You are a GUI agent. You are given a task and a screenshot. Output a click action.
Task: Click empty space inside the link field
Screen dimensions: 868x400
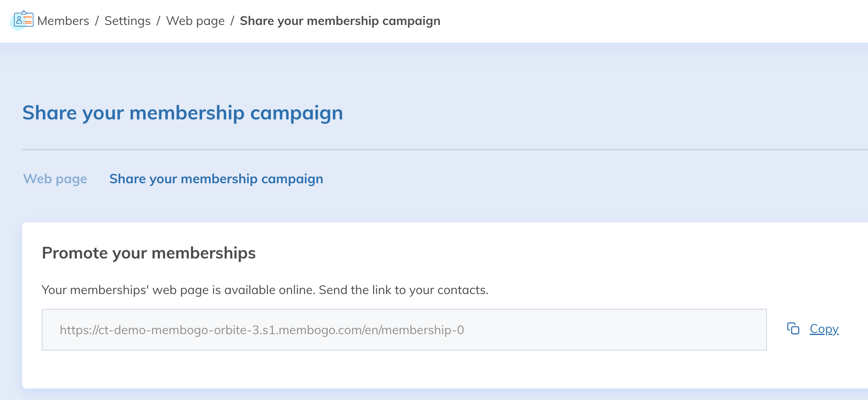614,330
